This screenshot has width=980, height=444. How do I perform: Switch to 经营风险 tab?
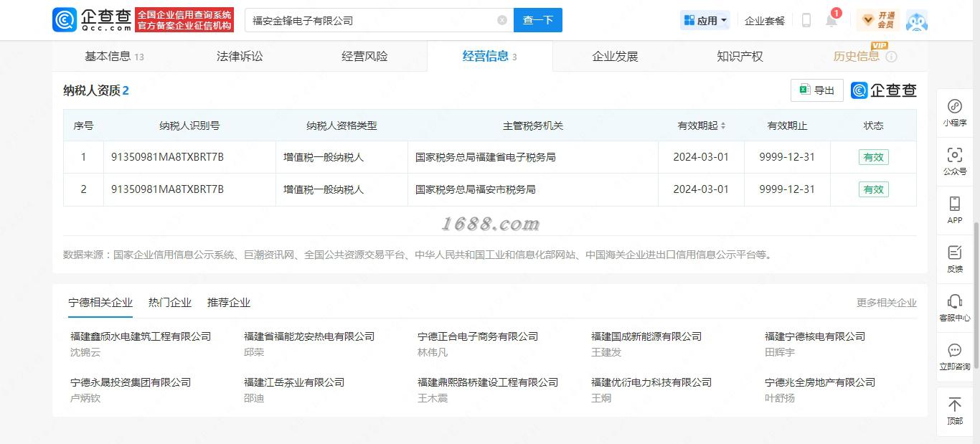pyautogui.click(x=364, y=56)
